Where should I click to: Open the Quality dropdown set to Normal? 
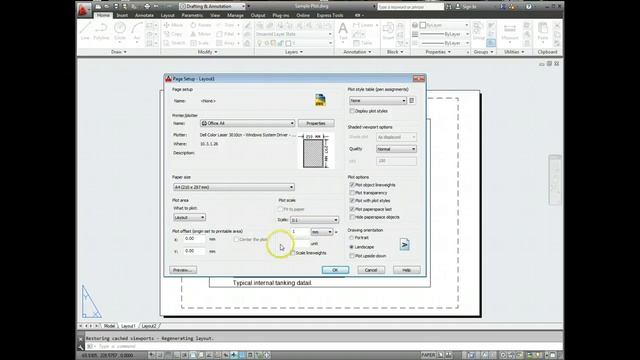pyautogui.click(x=396, y=149)
